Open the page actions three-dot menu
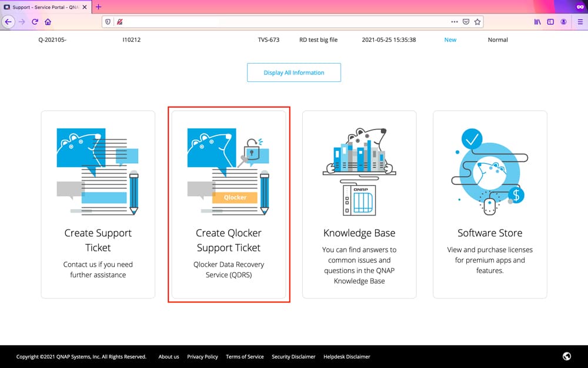This screenshot has height=368, width=588. (455, 22)
